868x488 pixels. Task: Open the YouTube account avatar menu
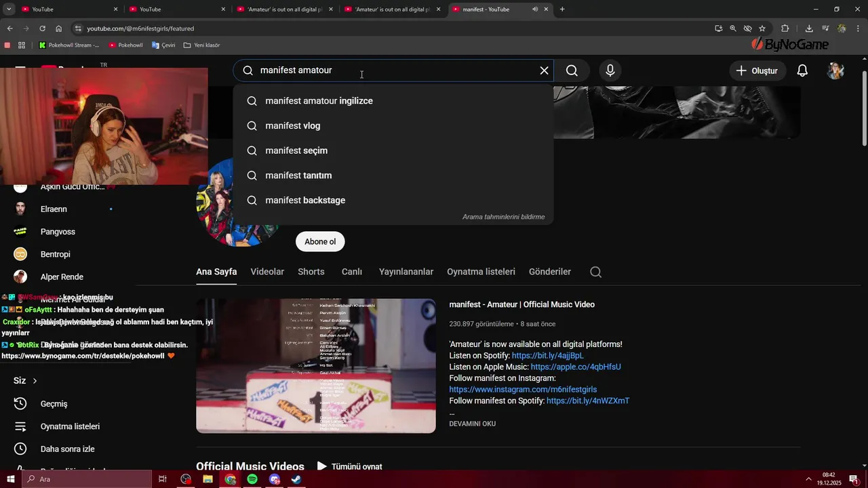point(835,70)
